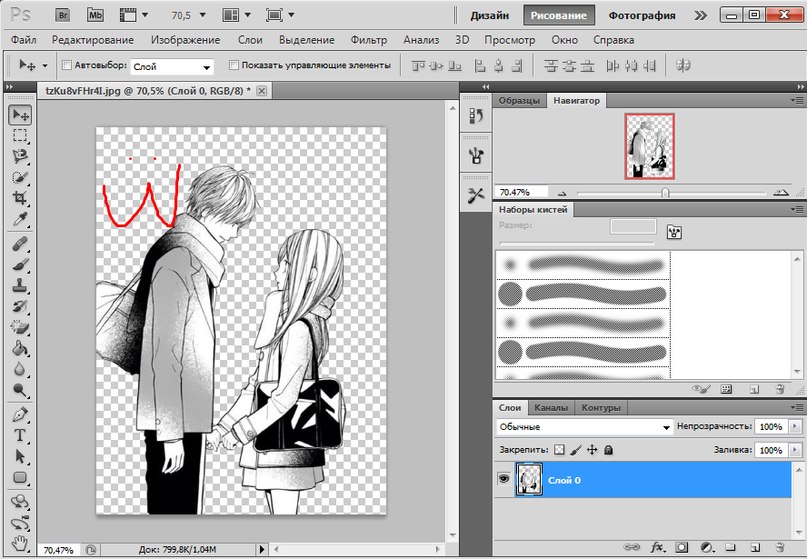Switch to the Рисование workspace

pyautogui.click(x=558, y=15)
